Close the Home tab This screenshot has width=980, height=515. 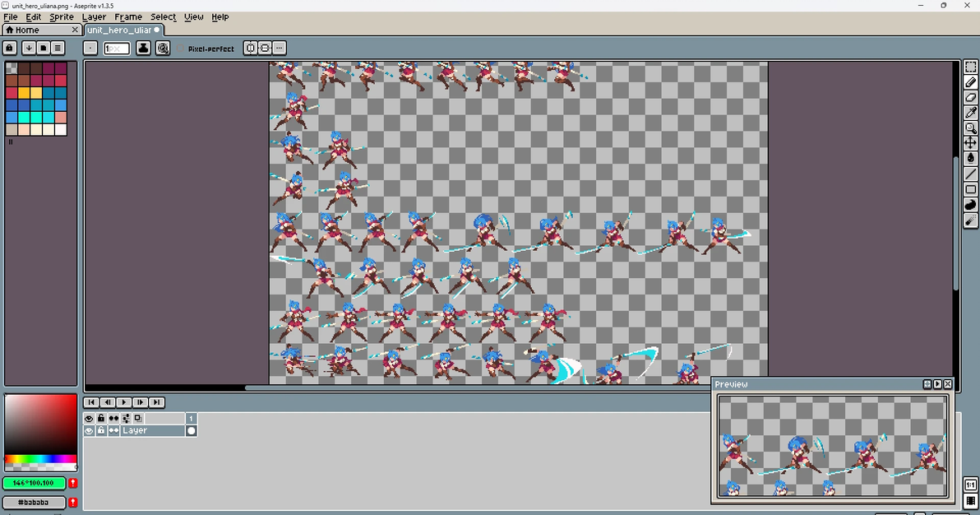tap(75, 30)
